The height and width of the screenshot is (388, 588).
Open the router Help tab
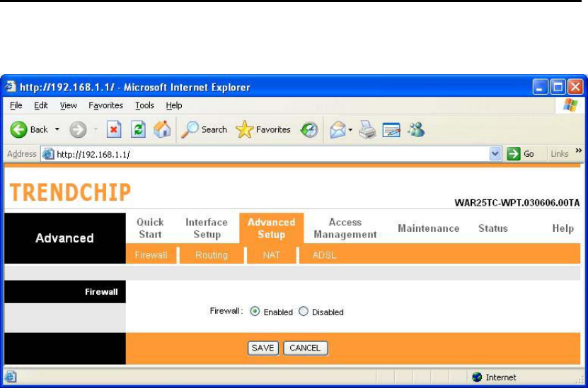pyautogui.click(x=563, y=228)
